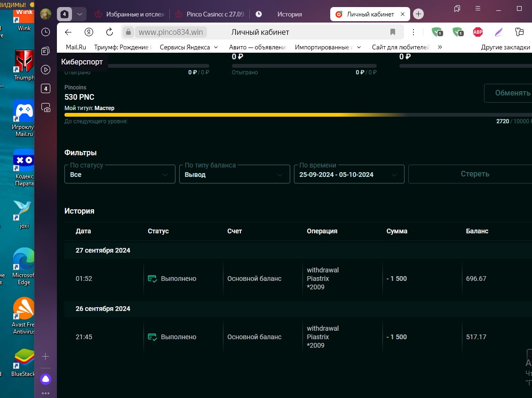Launch Microsoft Edge from desktop
The width and height of the screenshot is (532, 398).
(24, 267)
